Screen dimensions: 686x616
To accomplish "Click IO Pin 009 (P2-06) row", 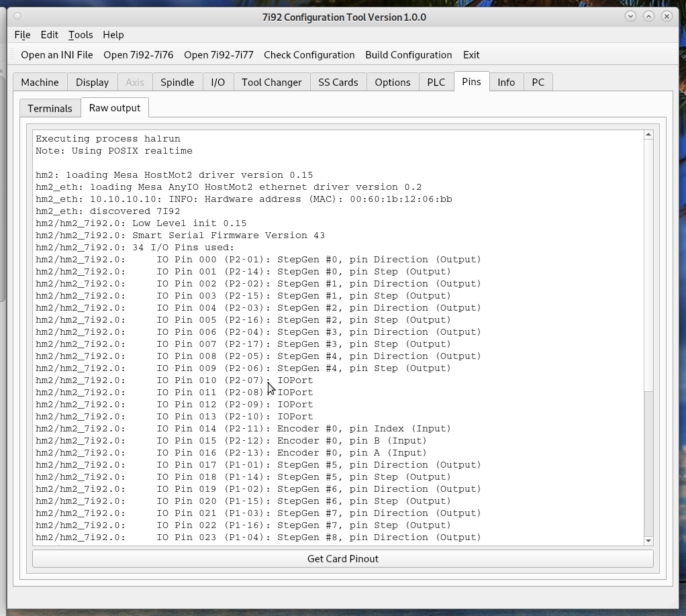I will point(243,368).
